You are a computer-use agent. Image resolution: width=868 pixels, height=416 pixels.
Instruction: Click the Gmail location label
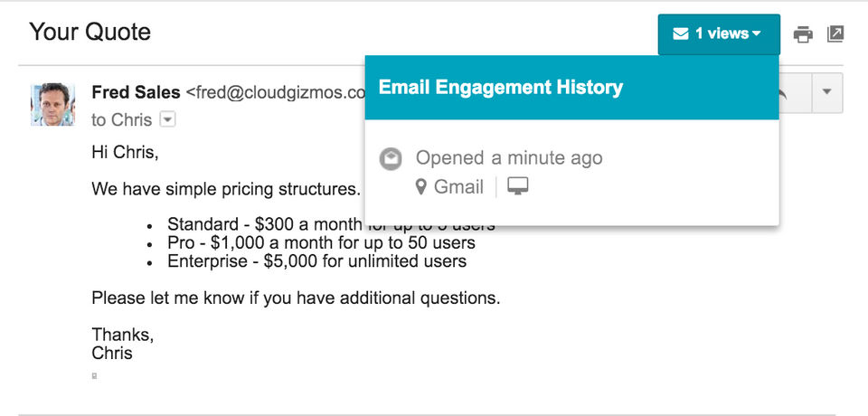(458, 187)
